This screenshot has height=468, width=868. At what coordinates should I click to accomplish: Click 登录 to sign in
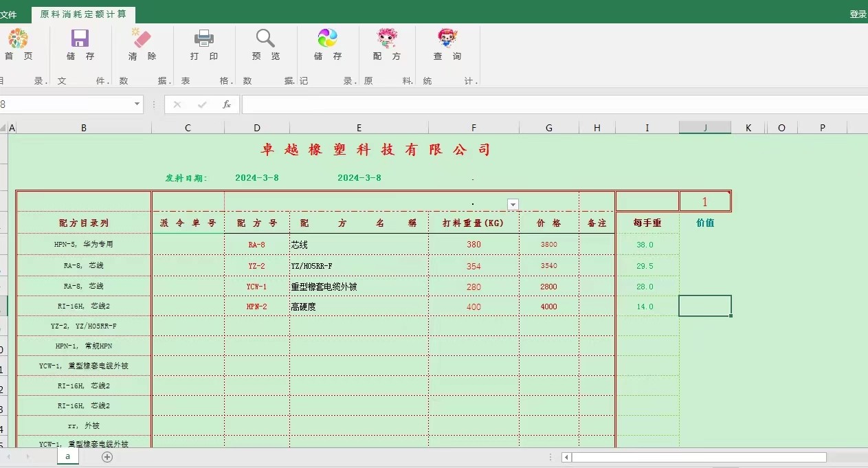click(858, 14)
